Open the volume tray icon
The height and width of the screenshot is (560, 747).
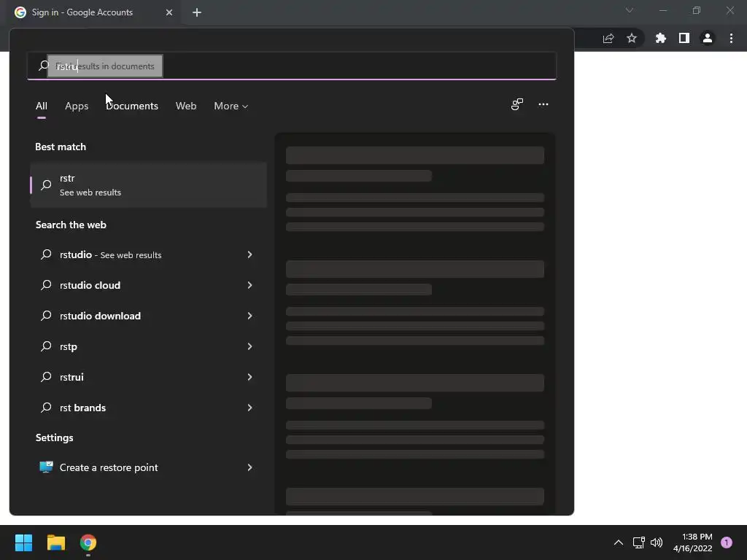[x=657, y=542]
